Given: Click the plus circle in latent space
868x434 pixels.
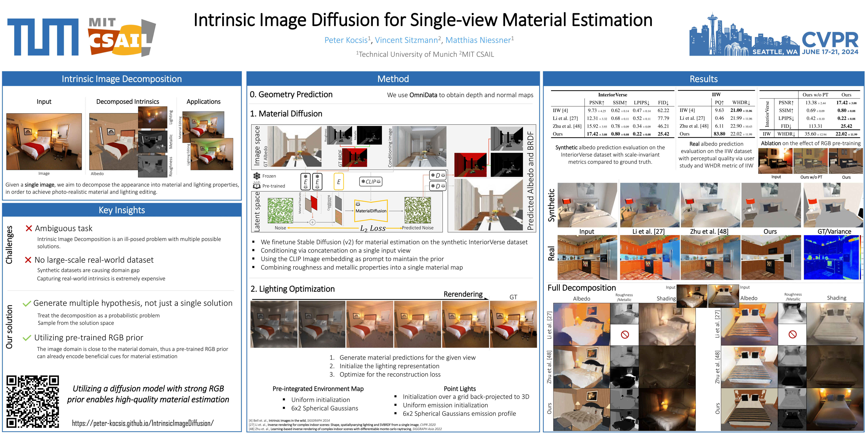Looking at the screenshot, I should pyautogui.click(x=312, y=222).
